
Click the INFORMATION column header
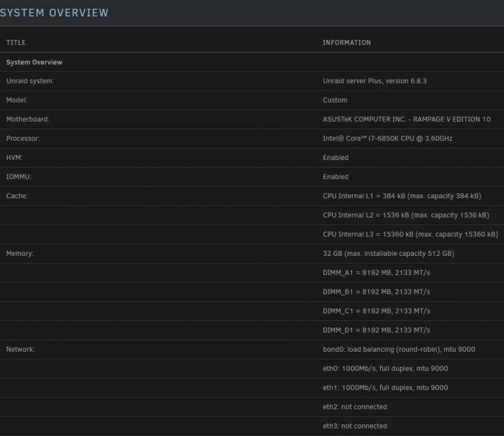(x=347, y=42)
